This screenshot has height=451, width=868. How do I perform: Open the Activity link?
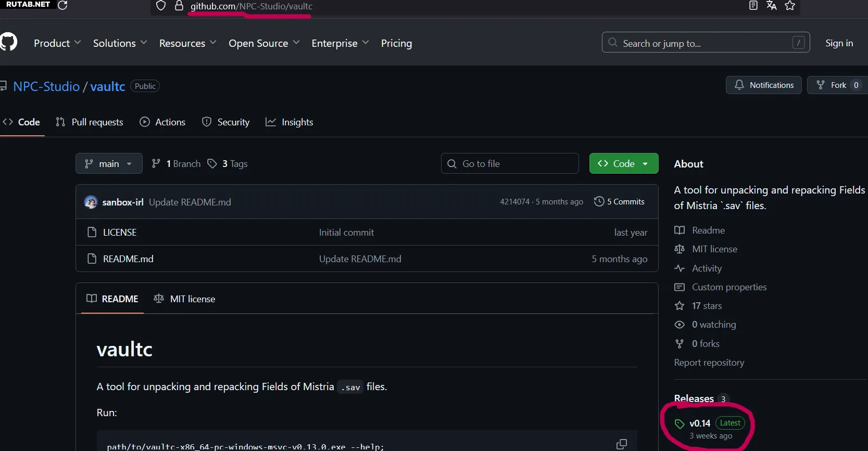(x=707, y=268)
